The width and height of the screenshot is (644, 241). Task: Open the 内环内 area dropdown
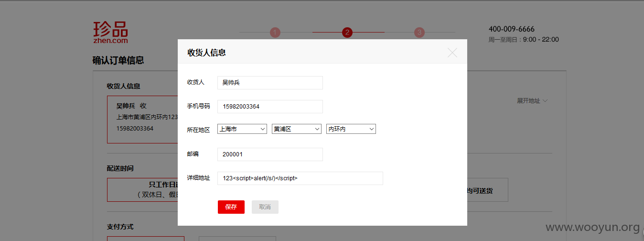[x=351, y=129]
